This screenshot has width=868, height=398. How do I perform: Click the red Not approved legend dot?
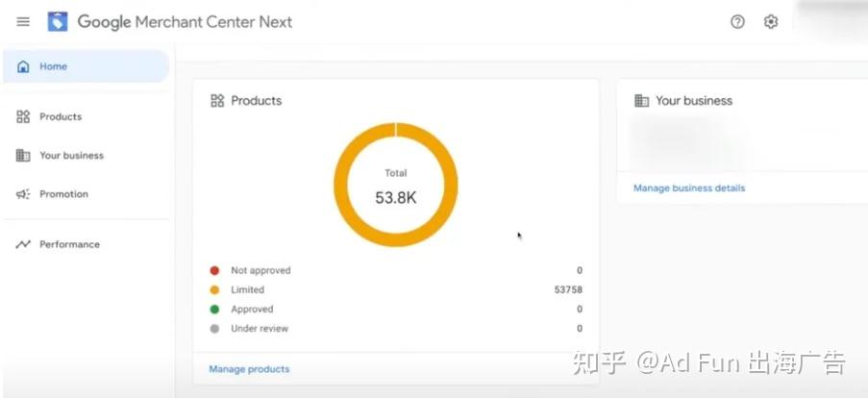coord(214,271)
